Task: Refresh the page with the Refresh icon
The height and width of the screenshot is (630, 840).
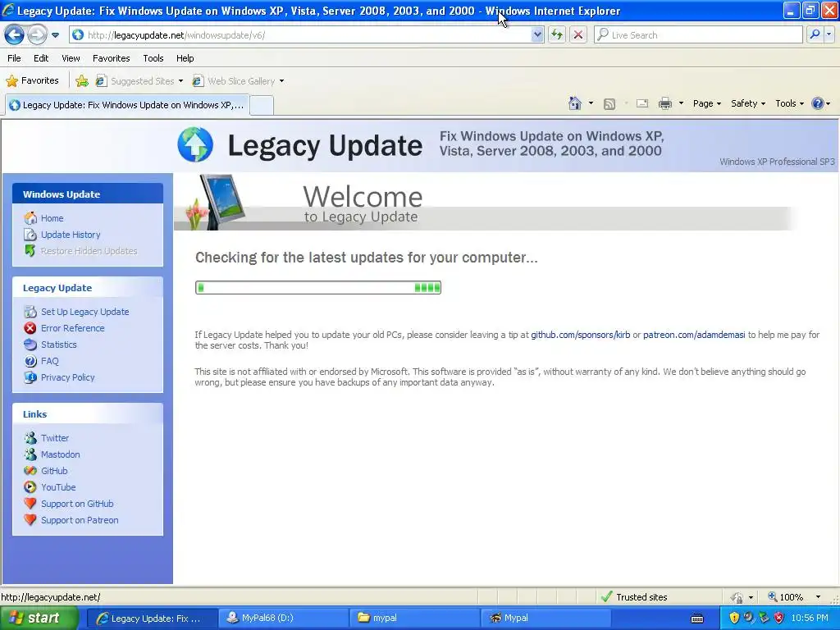Action: [x=557, y=34]
